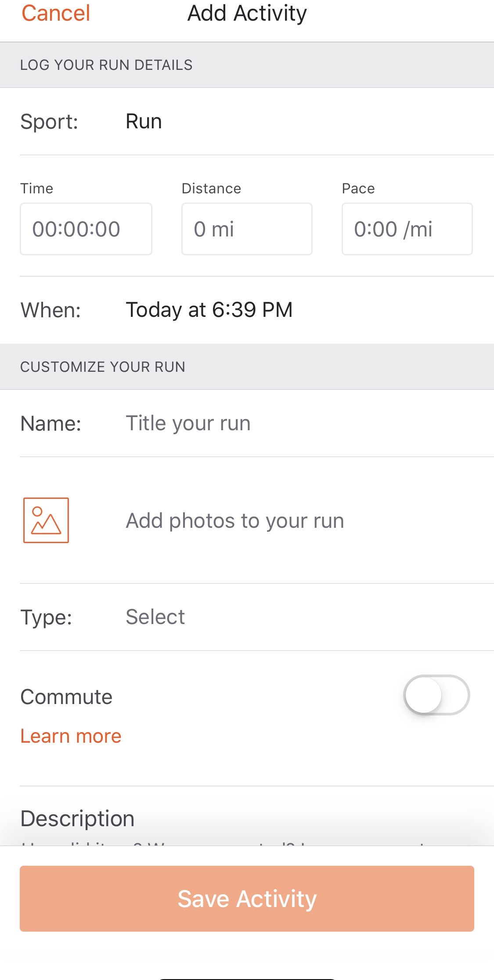Focus the Title your run name field
Screen dimensions: 494x980
188,424
